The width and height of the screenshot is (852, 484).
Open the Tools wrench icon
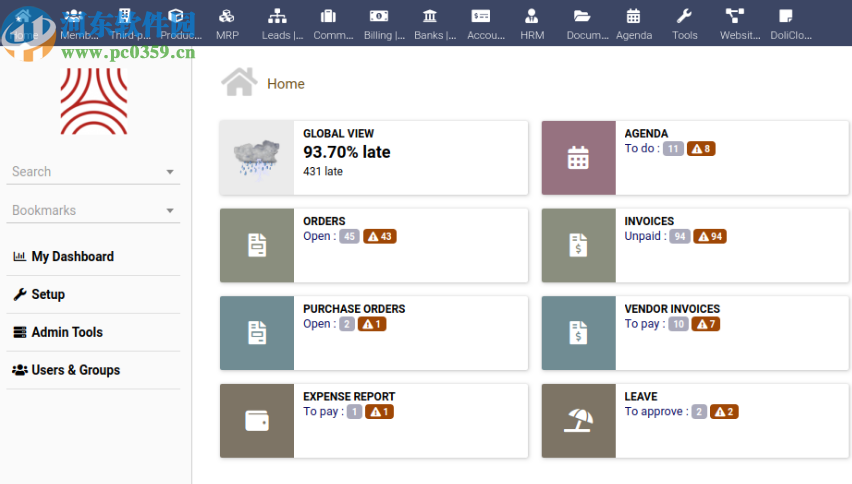pyautogui.click(x=684, y=17)
